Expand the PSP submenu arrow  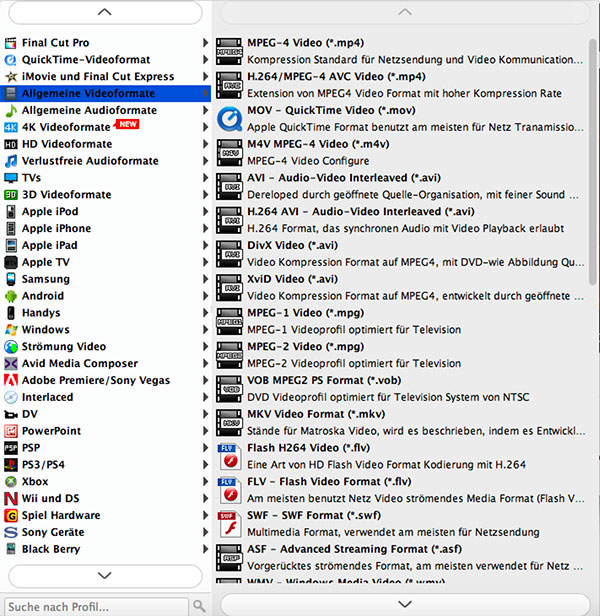pos(205,448)
